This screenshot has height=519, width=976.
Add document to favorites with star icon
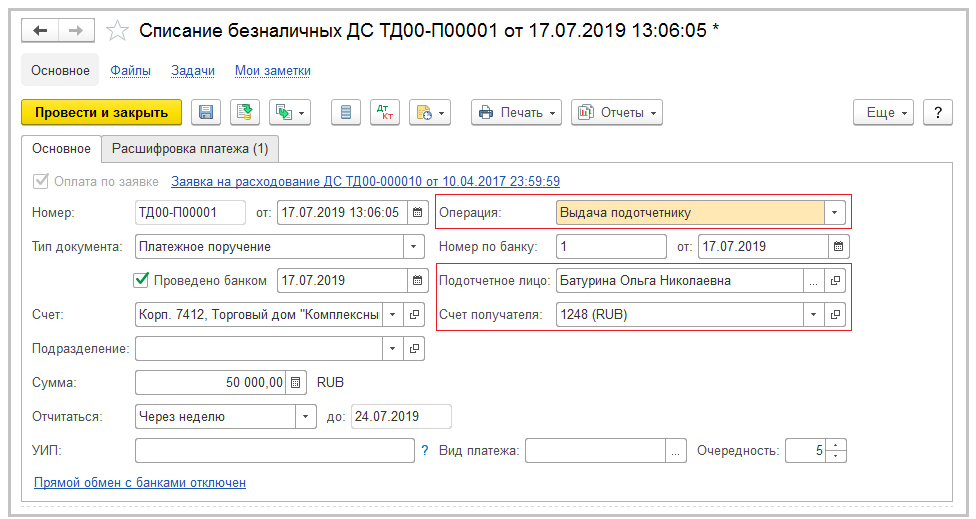[x=118, y=31]
